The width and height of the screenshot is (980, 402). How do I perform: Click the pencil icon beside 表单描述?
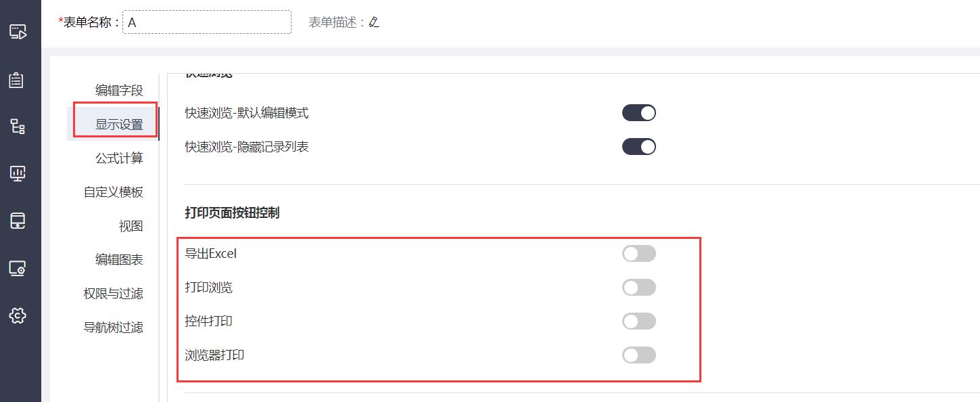(x=374, y=22)
